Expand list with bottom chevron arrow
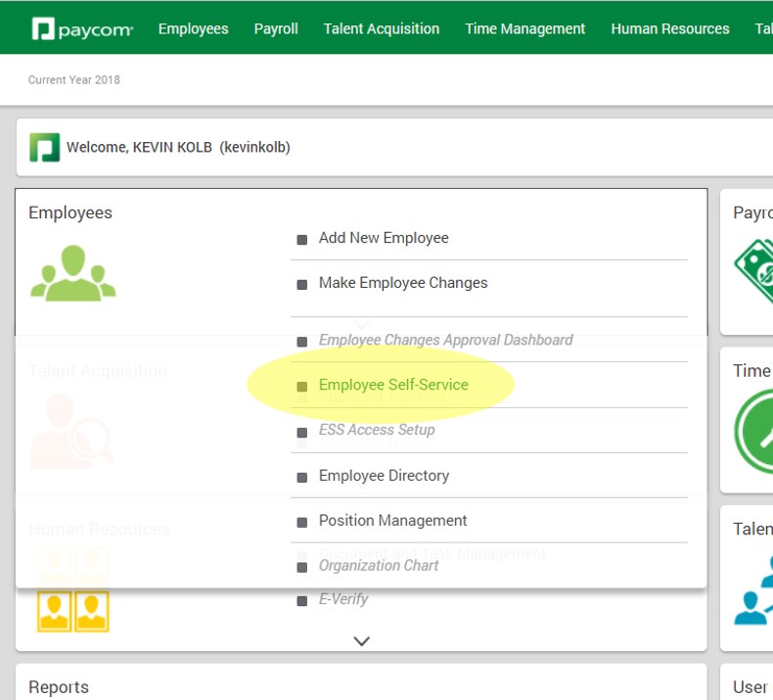This screenshot has width=773, height=700. (361, 641)
